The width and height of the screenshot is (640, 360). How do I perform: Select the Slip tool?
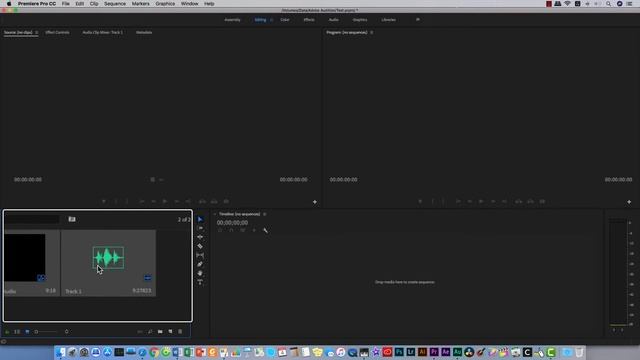[x=200, y=255]
